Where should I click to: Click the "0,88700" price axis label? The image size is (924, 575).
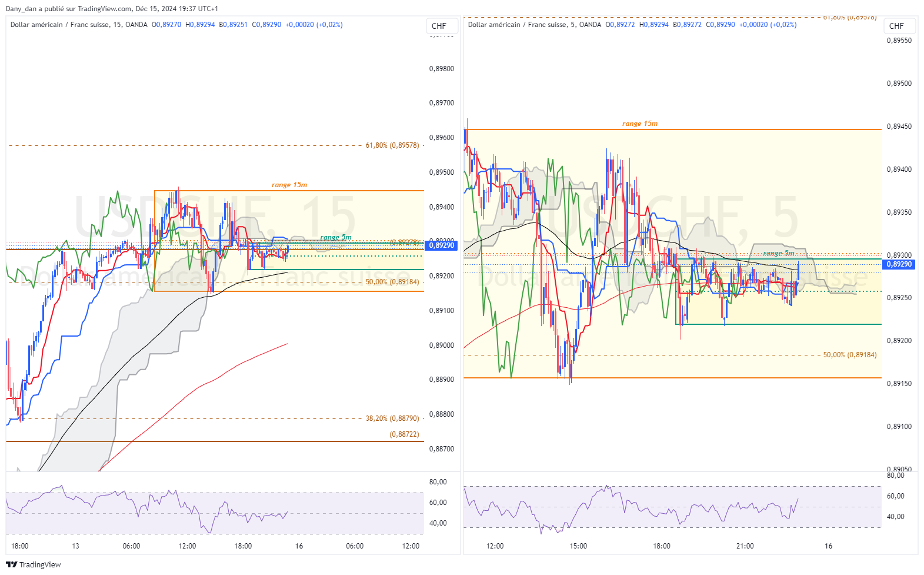click(442, 449)
